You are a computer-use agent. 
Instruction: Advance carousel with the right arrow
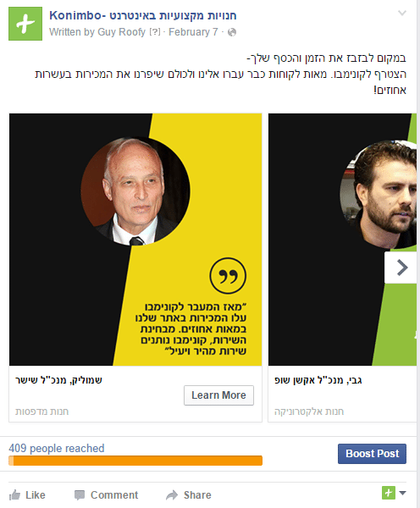401,268
